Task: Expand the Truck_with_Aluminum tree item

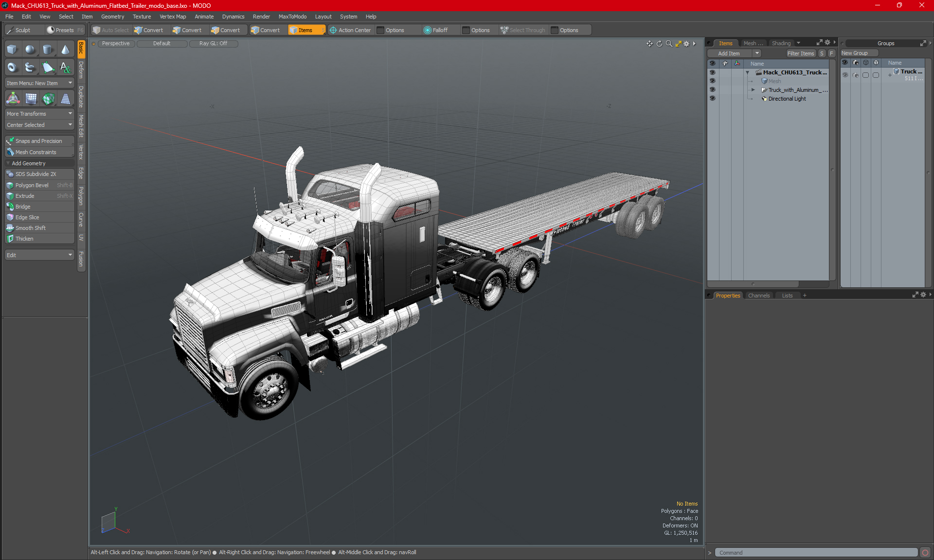Action: [x=753, y=90]
